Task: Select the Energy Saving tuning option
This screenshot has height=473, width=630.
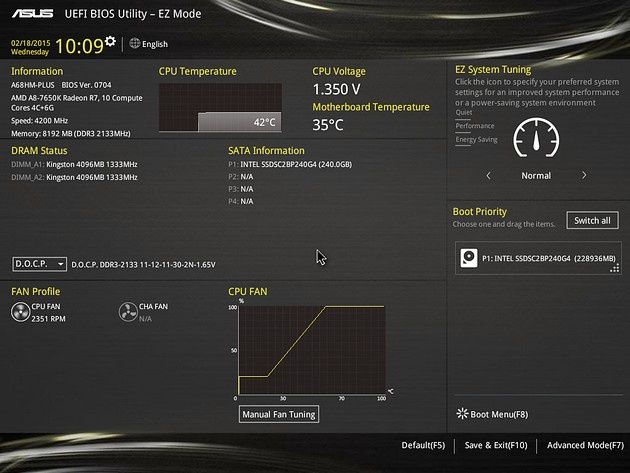Action: pyautogui.click(x=476, y=139)
